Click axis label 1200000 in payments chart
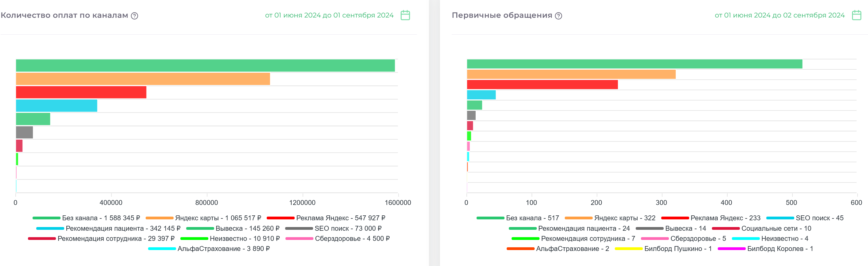The image size is (868, 266). tap(302, 202)
